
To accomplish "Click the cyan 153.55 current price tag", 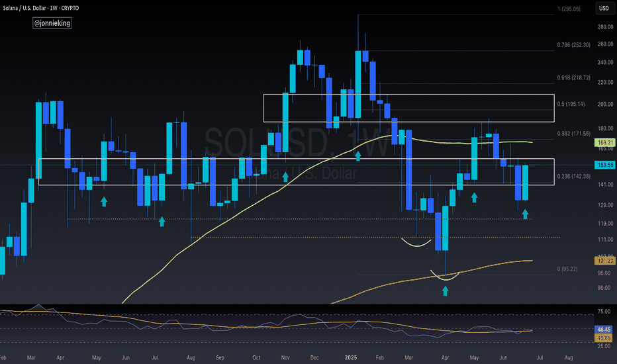I will click(605, 165).
